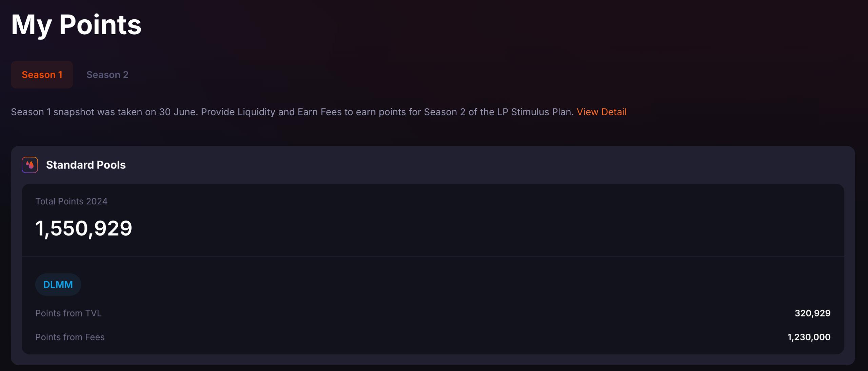Click the My Points page title
Image resolution: width=868 pixels, height=371 pixels.
point(76,25)
